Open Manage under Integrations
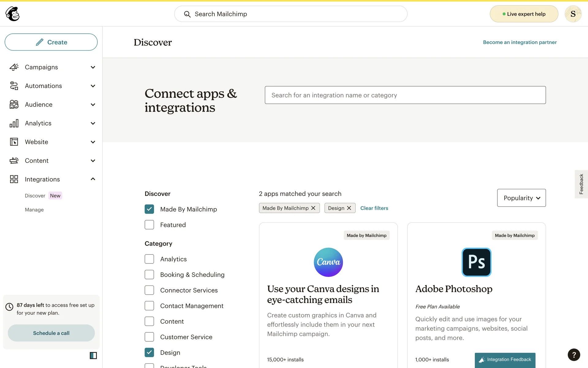Image resolution: width=588 pixels, height=368 pixels. (x=34, y=210)
